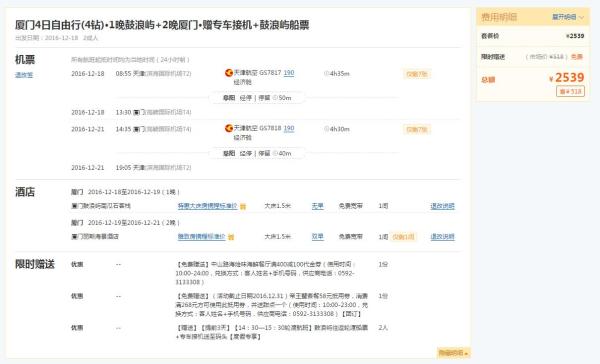
Task: Click the 无早 breakfast link
Action: click(318, 206)
